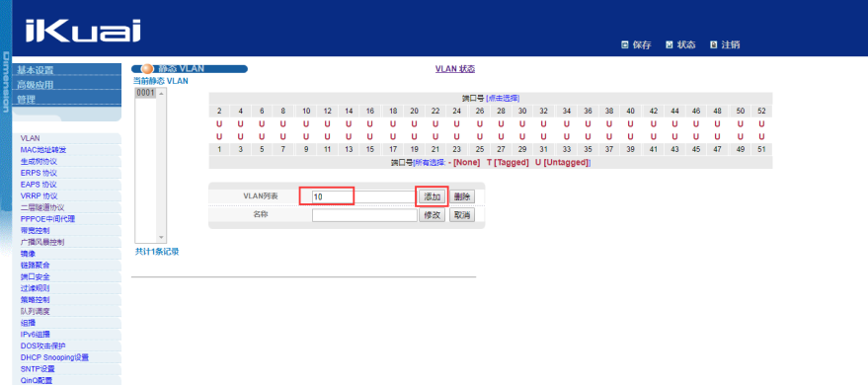
Task: Click the orange ball beside 静态 VLAN
Action: (147, 69)
